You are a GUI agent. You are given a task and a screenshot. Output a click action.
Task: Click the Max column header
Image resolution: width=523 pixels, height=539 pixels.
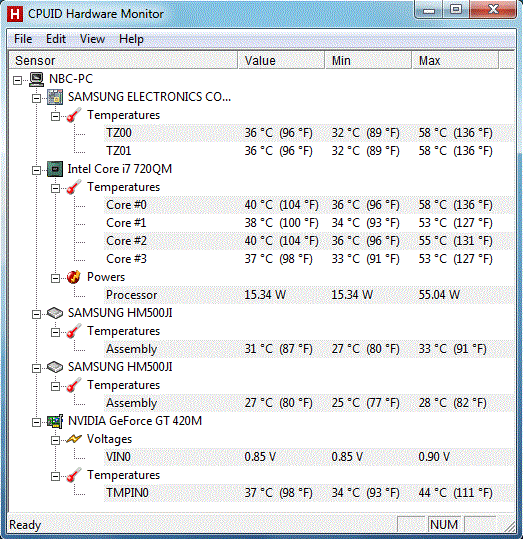point(455,60)
